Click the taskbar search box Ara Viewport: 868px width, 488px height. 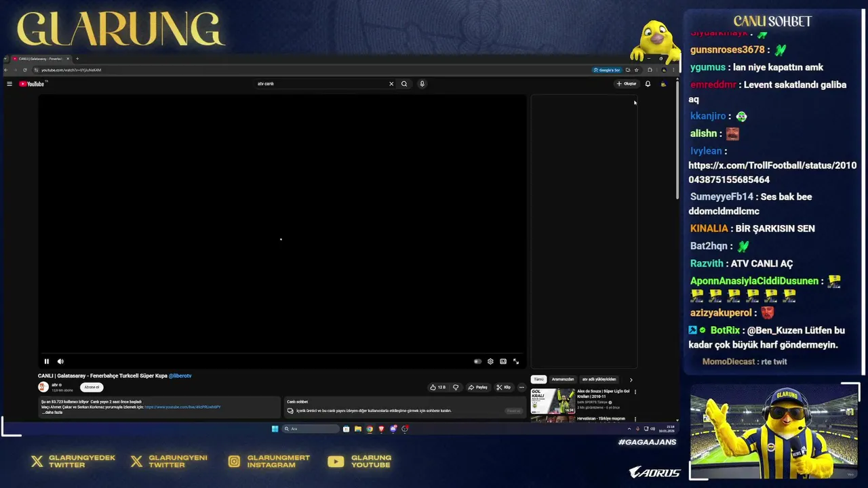pos(311,428)
